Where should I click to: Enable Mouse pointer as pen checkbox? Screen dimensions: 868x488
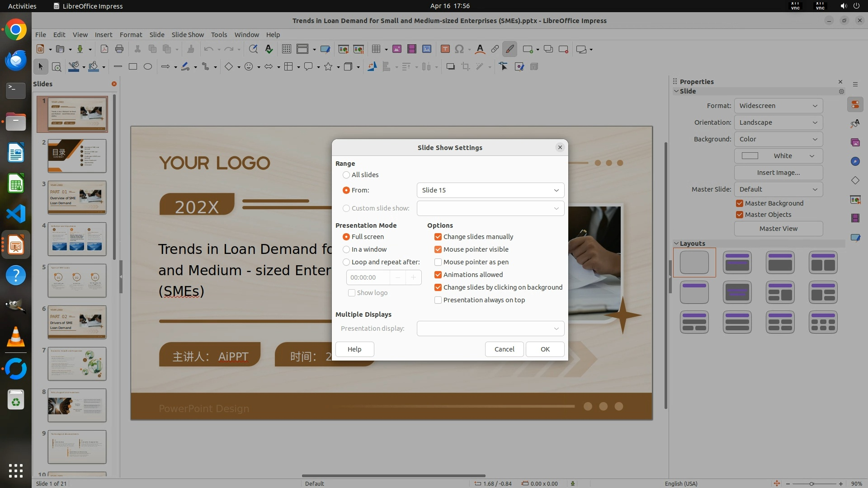tap(438, 262)
